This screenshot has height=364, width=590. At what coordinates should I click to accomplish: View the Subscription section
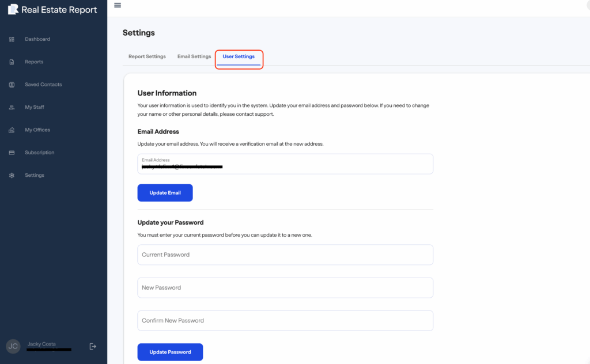(x=39, y=152)
